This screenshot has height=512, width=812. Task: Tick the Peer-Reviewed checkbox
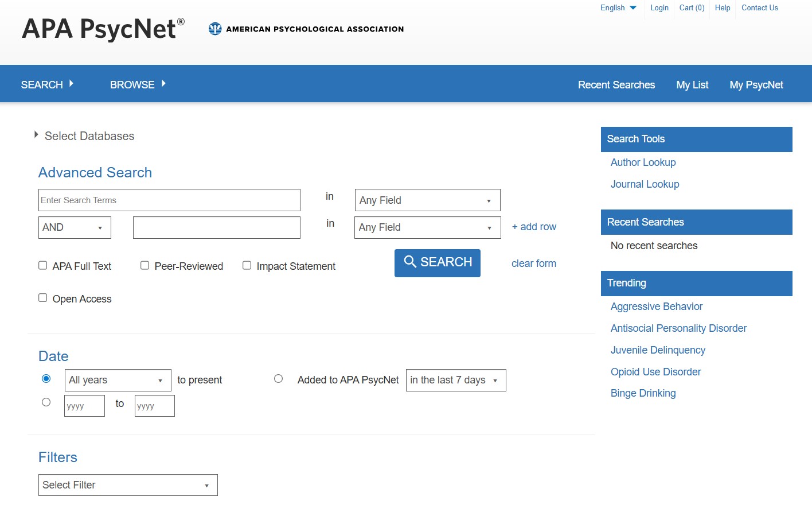[x=145, y=265]
